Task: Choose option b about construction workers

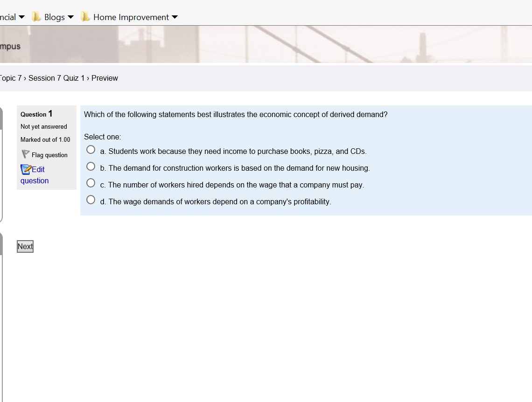Action: click(x=91, y=166)
